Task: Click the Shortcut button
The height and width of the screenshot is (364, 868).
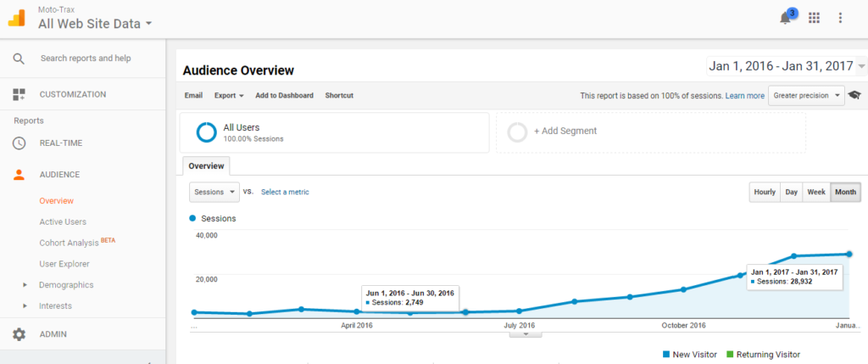Action: point(339,95)
